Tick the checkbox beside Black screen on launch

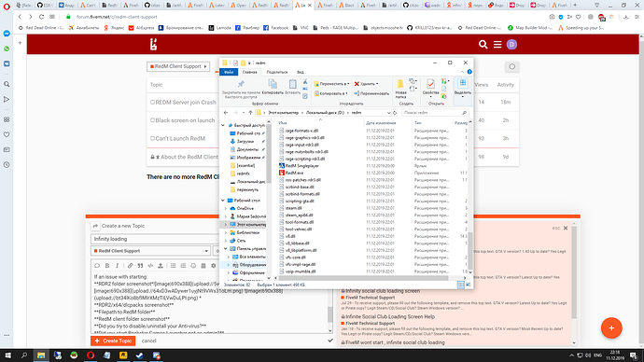[152, 120]
